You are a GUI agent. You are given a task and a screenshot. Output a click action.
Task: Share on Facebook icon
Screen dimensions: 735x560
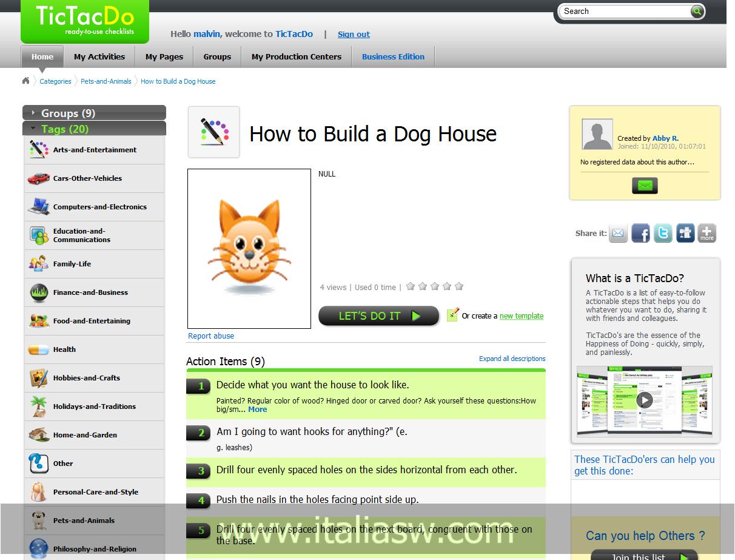pyautogui.click(x=640, y=233)
